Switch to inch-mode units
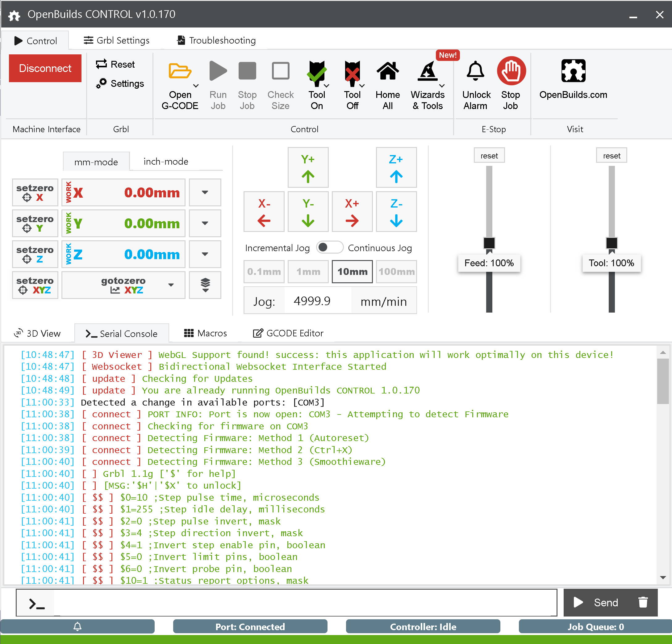Viewport: 672px width, 644px height. 166,161
